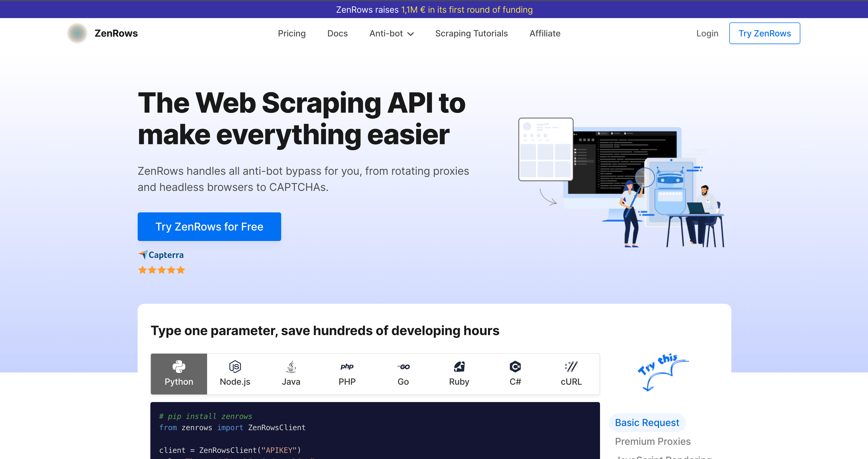Click Try ZenRows for Free button
868x459 pixels.
(x=209, y=227)
